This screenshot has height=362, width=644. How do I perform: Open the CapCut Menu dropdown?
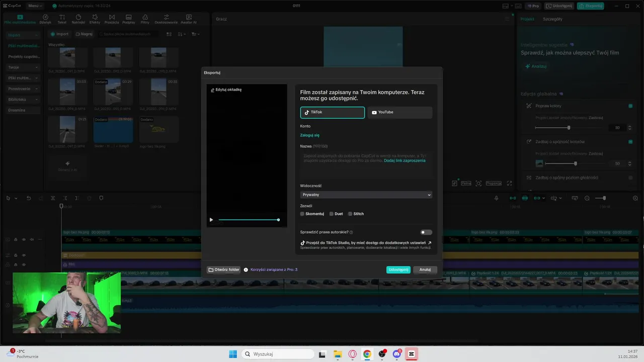[x=35, y=6]
